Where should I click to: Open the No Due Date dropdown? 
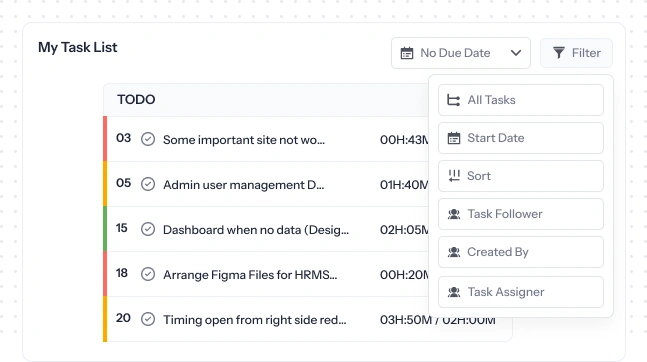(460, 53)
